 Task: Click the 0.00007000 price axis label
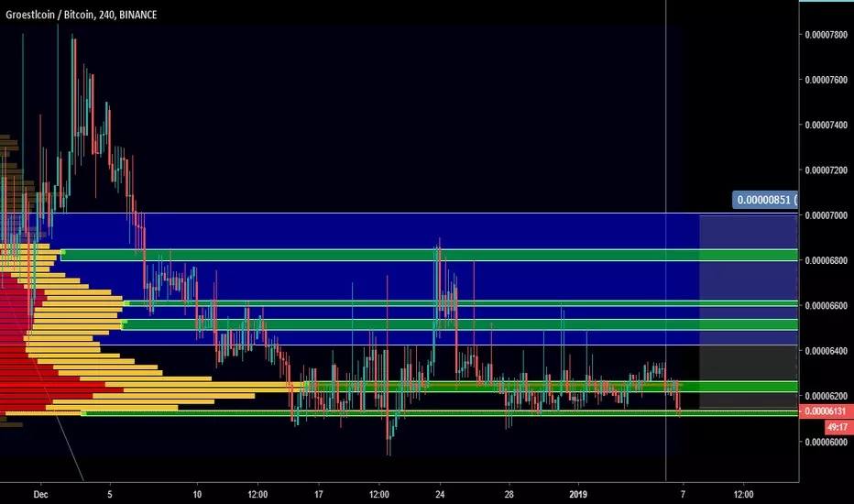pos(827,215)
